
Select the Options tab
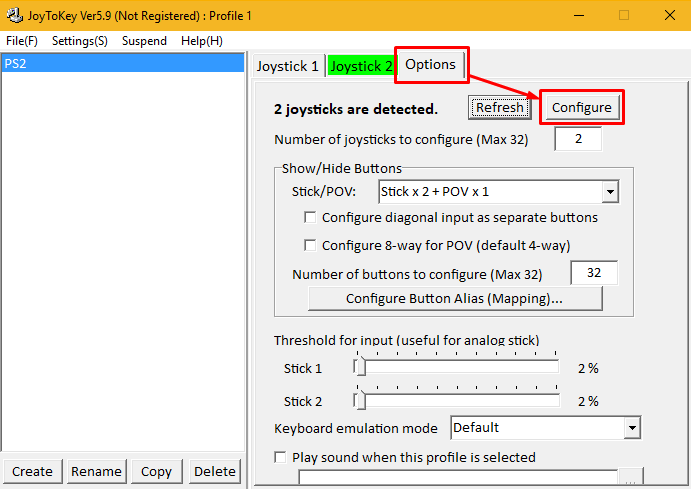click(430, 65)
